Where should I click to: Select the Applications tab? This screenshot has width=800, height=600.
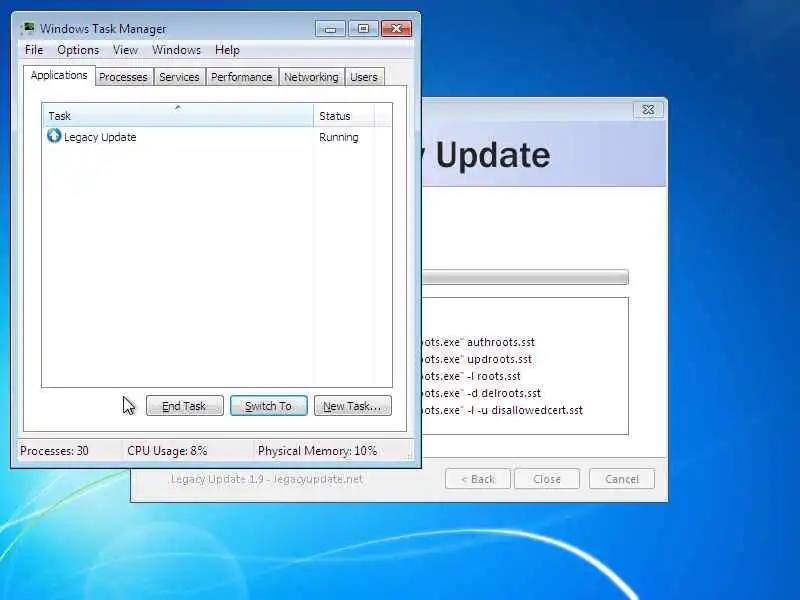[x=59, y=76]
